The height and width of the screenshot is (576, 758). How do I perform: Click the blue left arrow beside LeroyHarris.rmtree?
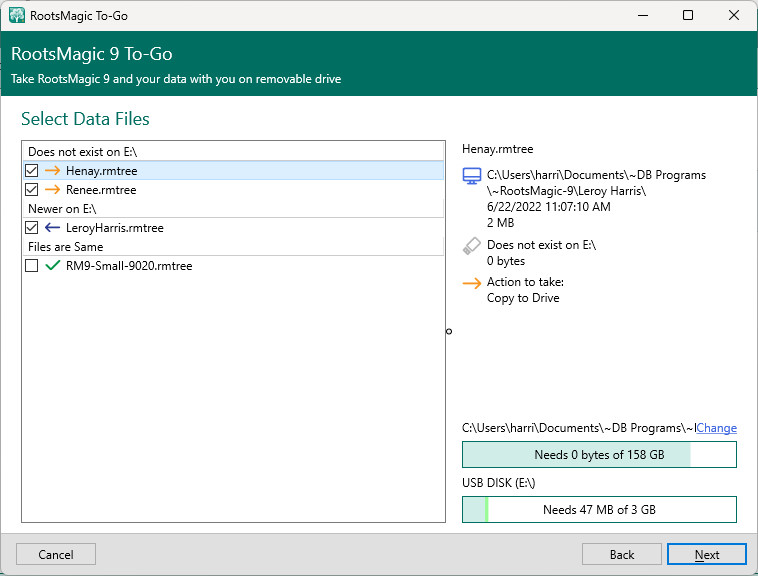[53, 228]
